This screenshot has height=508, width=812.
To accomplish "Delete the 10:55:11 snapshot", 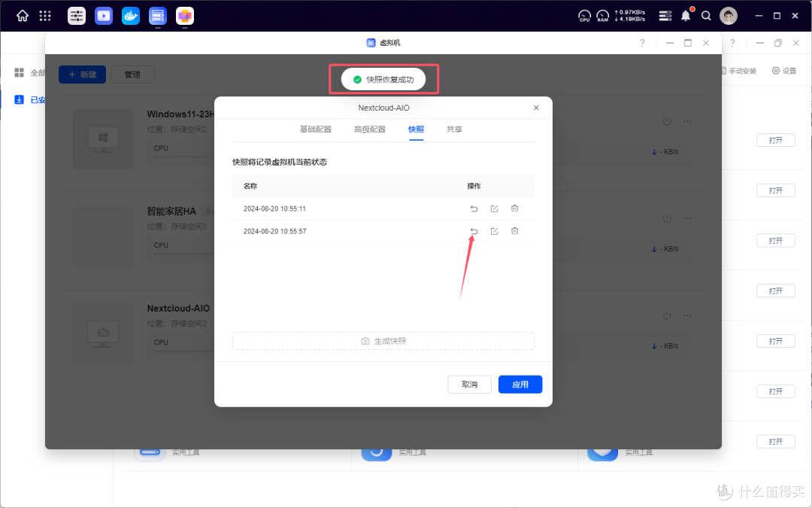I will point(514,208).
